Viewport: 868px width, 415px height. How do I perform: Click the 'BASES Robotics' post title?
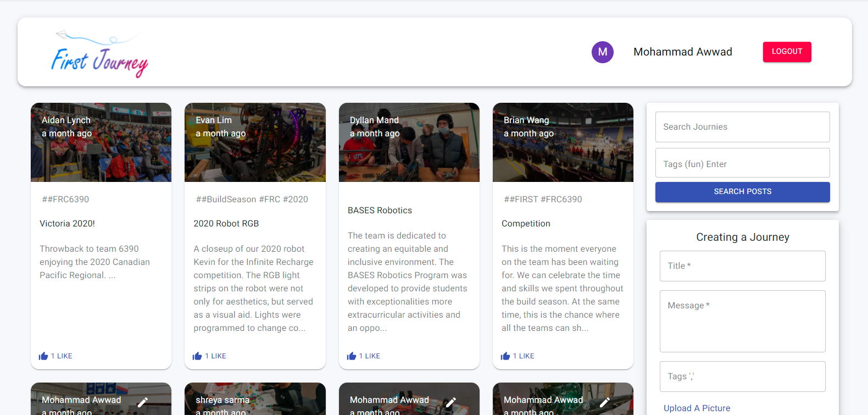(x=380, y=211)
